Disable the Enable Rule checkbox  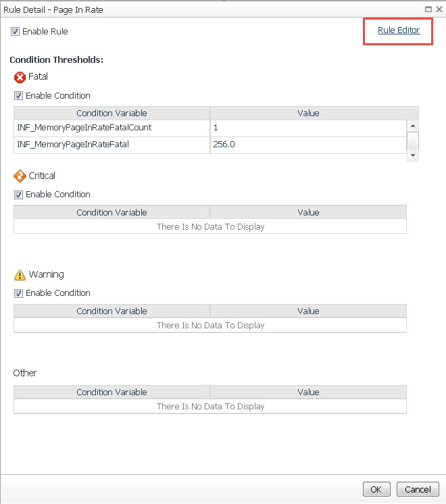click(16, 32)
